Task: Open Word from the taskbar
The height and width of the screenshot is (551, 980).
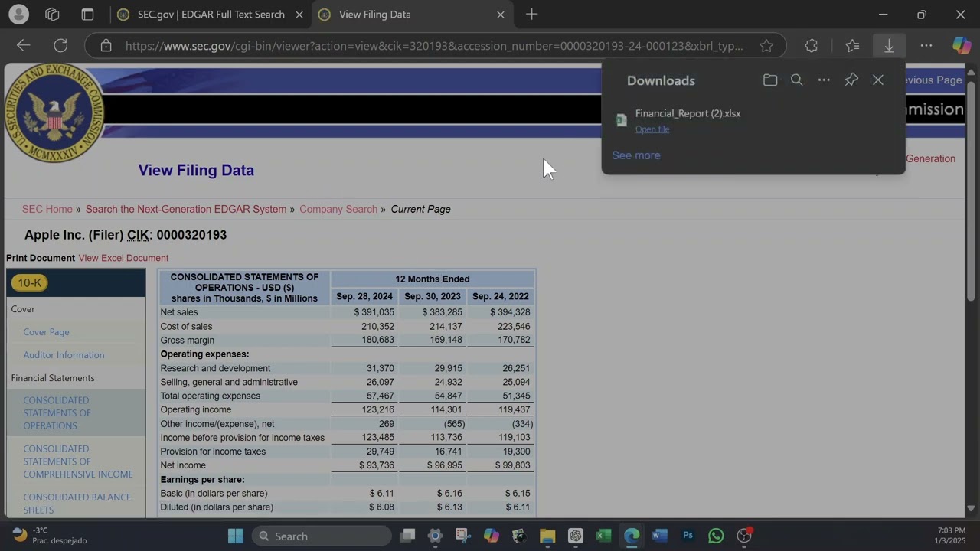Action: tap(659, 536)
